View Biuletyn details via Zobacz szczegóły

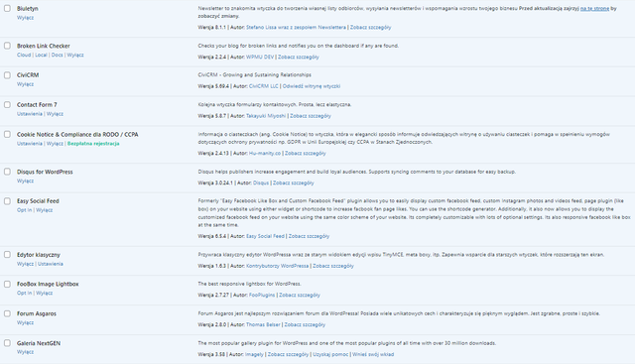[x=370, y=28]
